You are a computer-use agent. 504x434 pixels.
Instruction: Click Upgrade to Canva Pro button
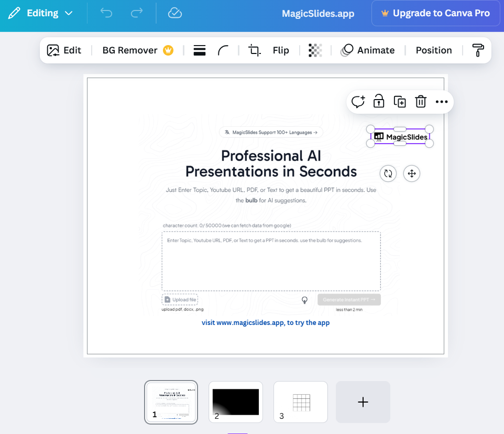[435, 13]
